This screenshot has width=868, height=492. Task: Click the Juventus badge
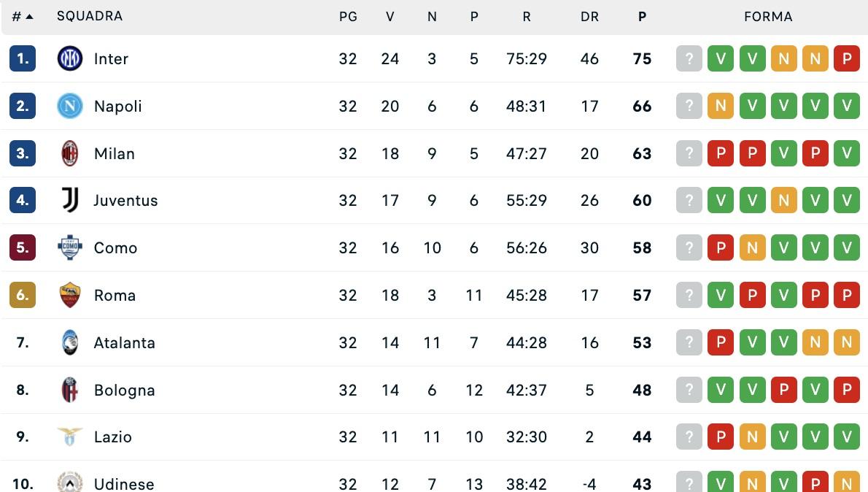coord(69,200)
